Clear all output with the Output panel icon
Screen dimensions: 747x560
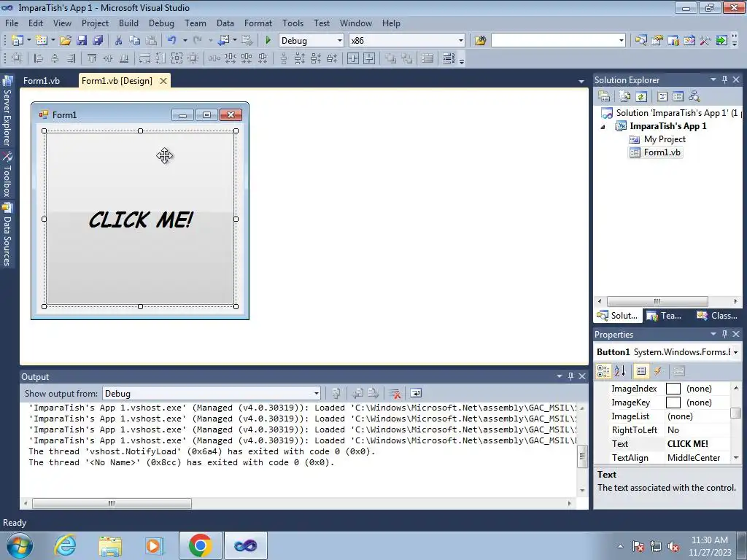(x=395, y=393)
